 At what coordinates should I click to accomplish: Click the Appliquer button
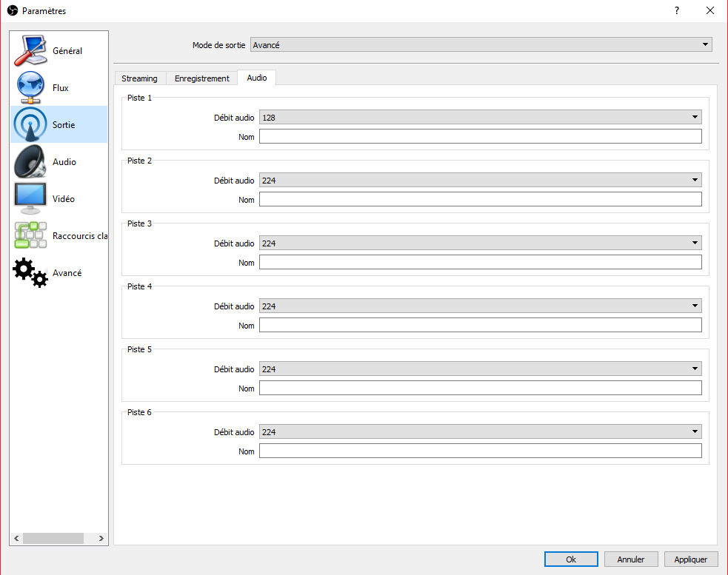pos(691,559)
